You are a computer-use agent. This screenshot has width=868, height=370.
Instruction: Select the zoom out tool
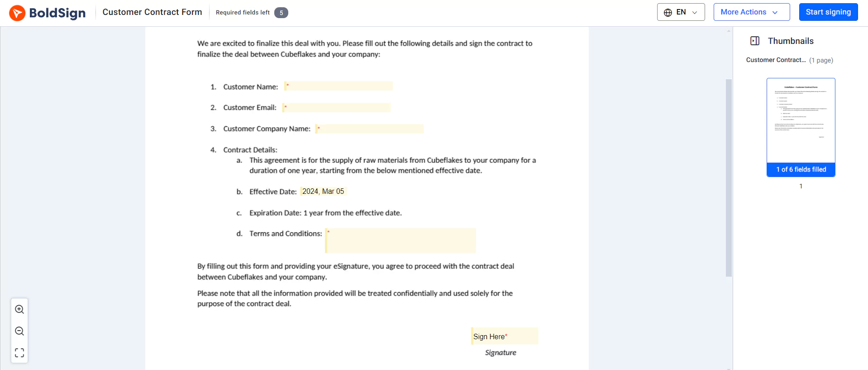point(19,331)
